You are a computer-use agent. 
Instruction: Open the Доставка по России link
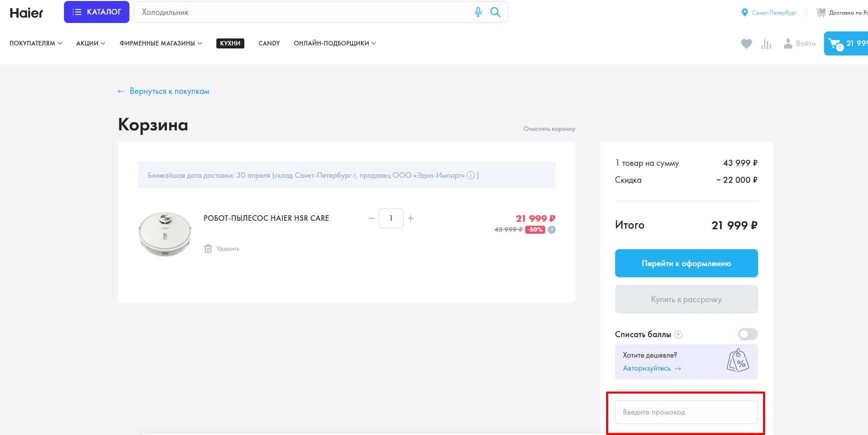tap(843, 12)
